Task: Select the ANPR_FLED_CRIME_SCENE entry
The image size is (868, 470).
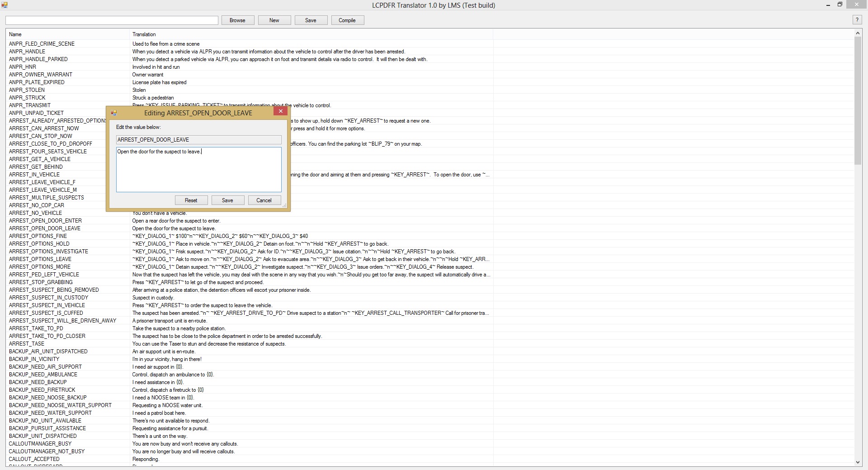Action: pyautogui.click(x=42, y=44)
